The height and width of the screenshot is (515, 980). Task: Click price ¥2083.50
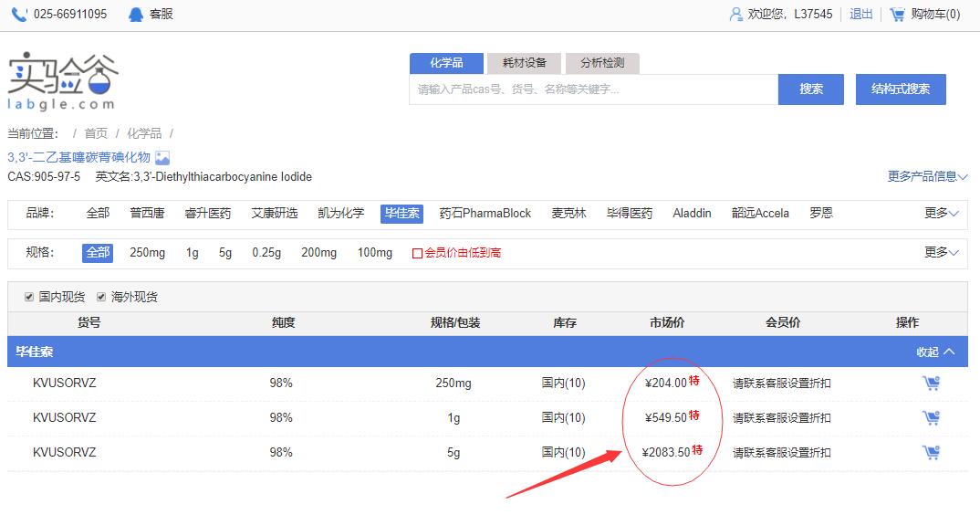tap(666, 452)
